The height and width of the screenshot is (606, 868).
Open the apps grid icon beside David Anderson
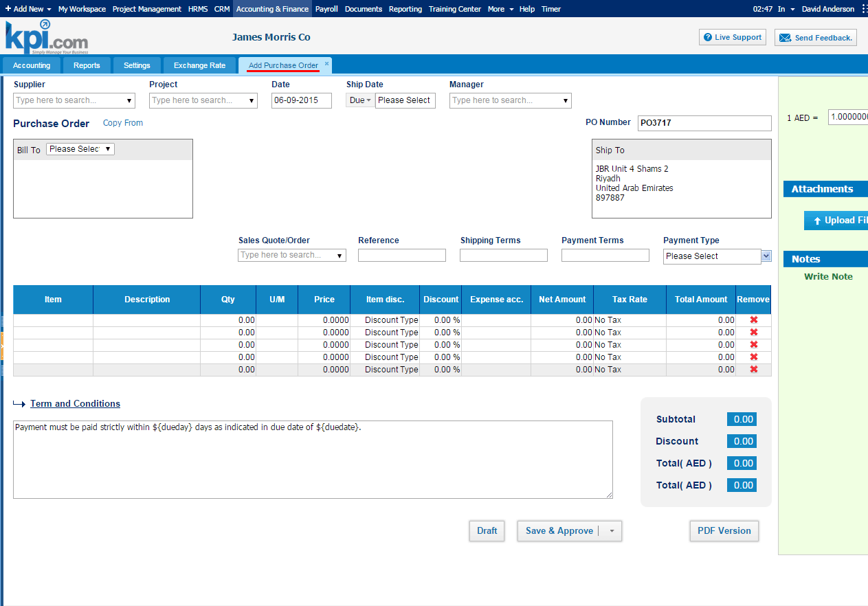click(864, 9)
